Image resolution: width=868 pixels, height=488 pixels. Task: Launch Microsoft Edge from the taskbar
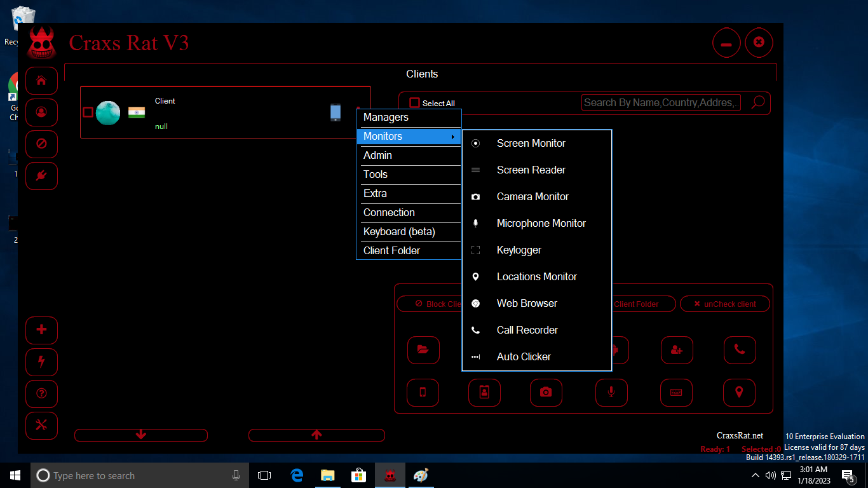coord(296,475)
